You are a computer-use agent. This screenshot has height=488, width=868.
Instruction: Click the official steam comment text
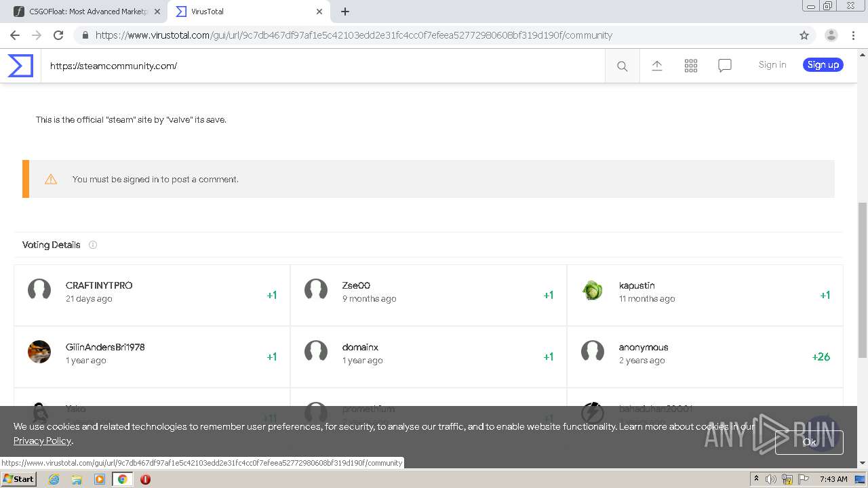pos(131,120)
